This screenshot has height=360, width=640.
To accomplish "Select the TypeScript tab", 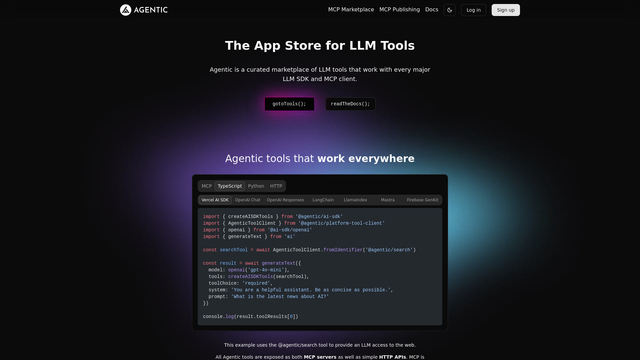I will point(229,186).
